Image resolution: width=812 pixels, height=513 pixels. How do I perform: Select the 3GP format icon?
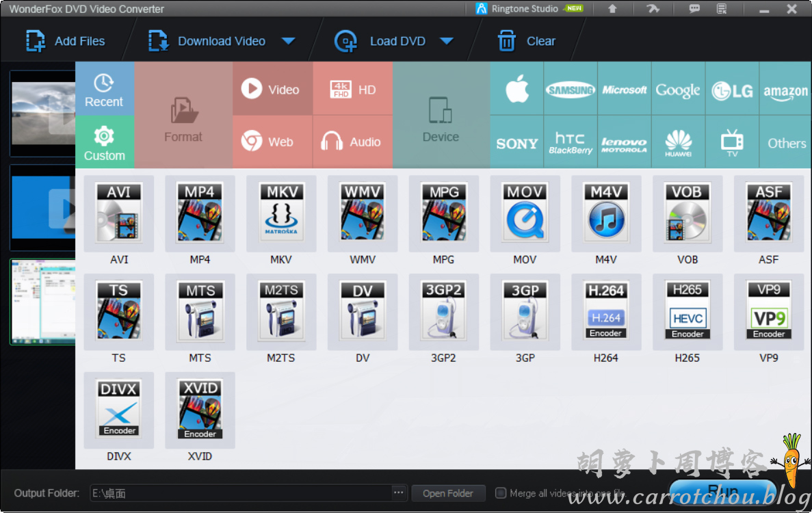pyautogui.click(x=525, y=312)
